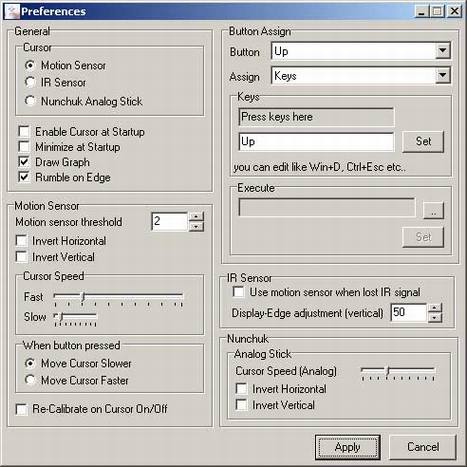Decrease motion sensor threshold with down arrow
The height and width of the screenshot is (467, 467).
[x=196, y=227]
